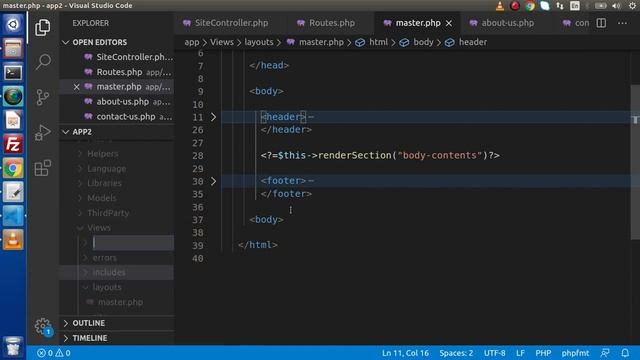Open the Explorer view in activity bar
Screen dimensions: 640x360
42,27
